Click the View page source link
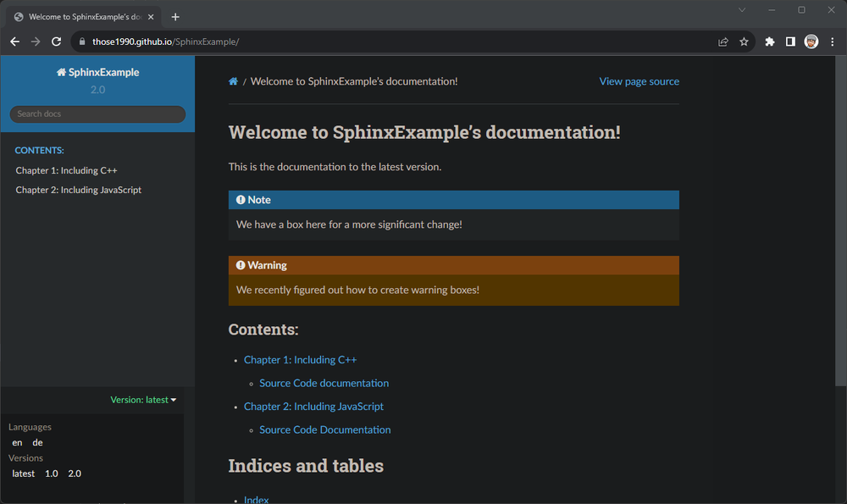Viewport: 847px width, 504px height. point(639,81)
